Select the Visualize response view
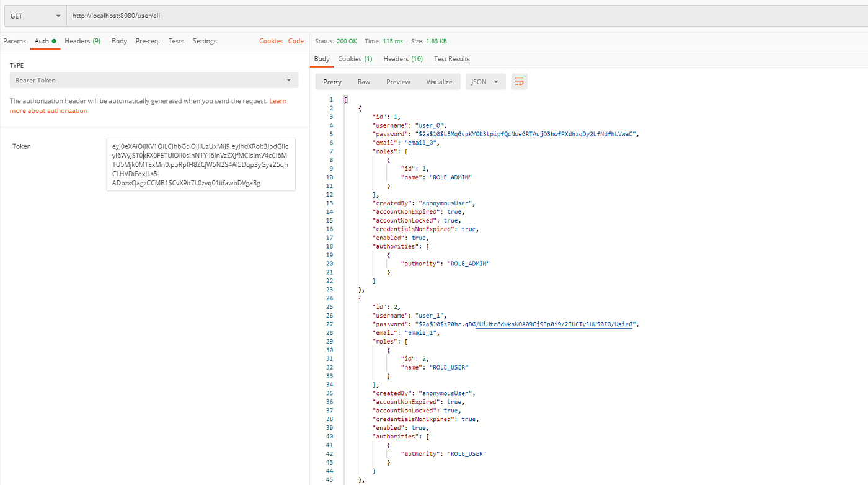The image size is (868, 485). point(439,81)
